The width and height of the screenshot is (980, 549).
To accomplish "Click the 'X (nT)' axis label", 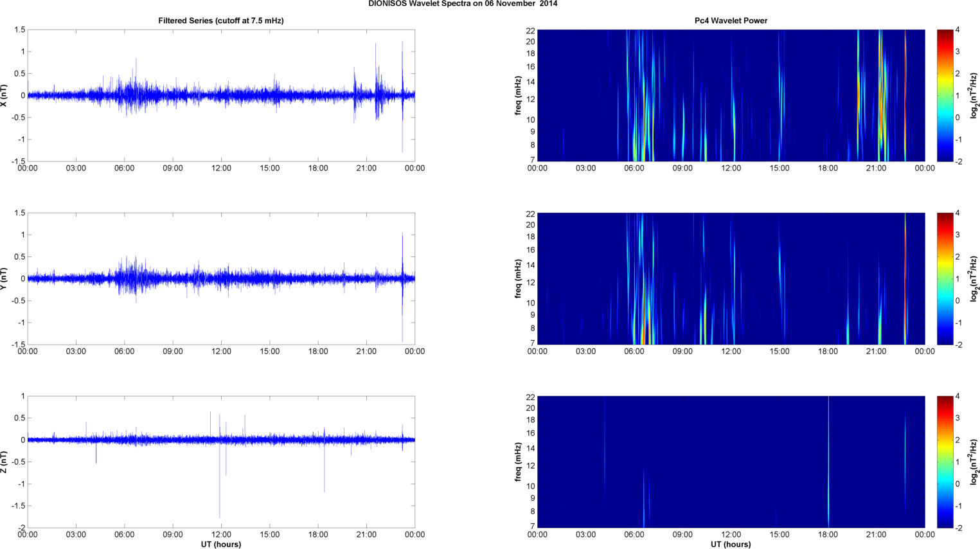I will coord(4,95).
